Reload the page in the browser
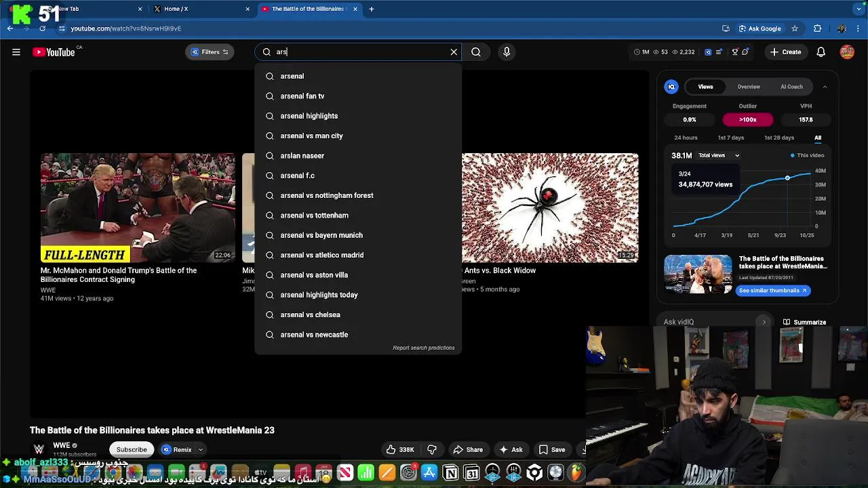Image resolution: width=868 pixels, height=488 pixels. click(x=42, y=28)
